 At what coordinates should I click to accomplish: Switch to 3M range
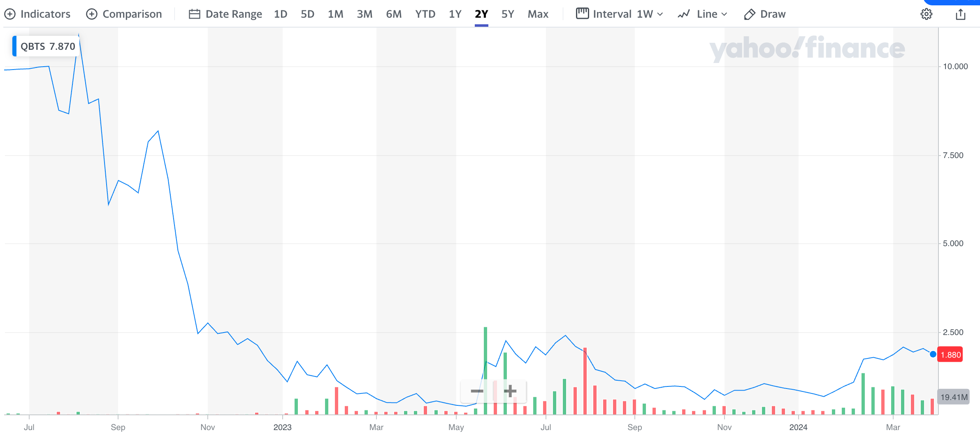click(x=365, y=14)
